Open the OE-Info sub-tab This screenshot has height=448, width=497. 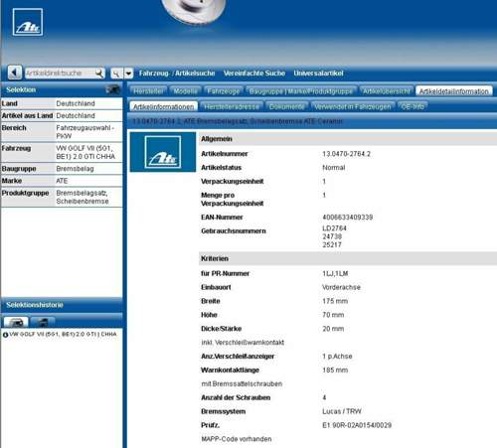(x=413, y=106)
